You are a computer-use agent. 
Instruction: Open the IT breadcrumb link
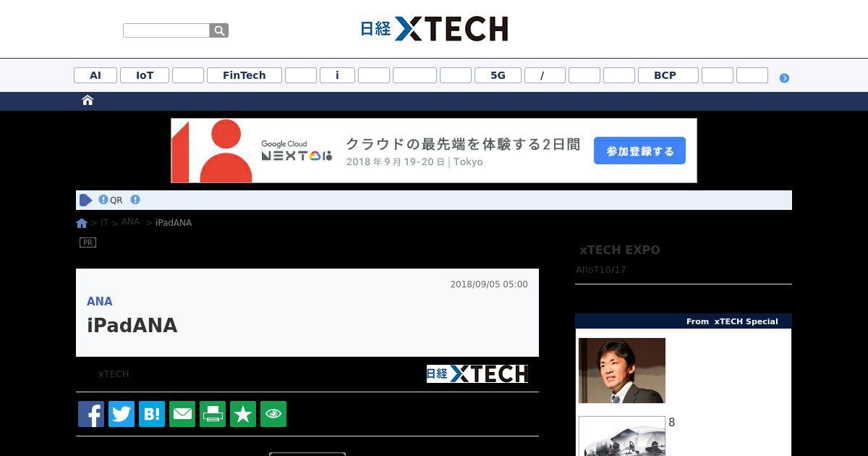tap(104, 223)
